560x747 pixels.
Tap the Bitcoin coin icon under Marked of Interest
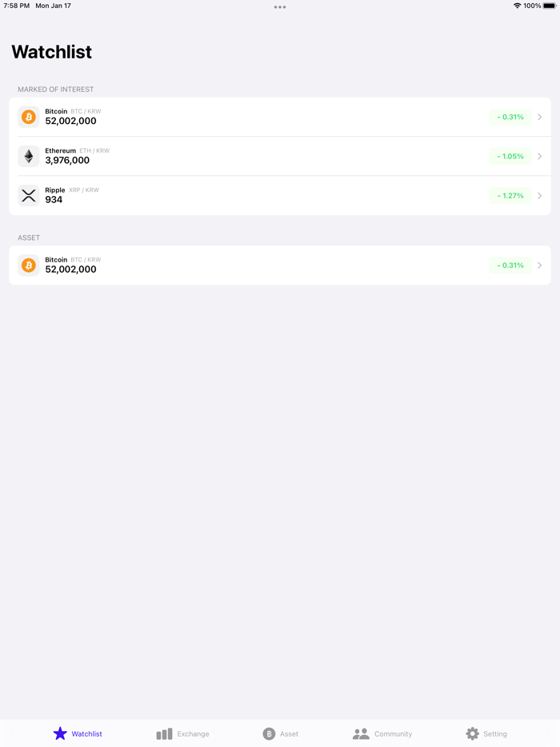pos(29,117)
